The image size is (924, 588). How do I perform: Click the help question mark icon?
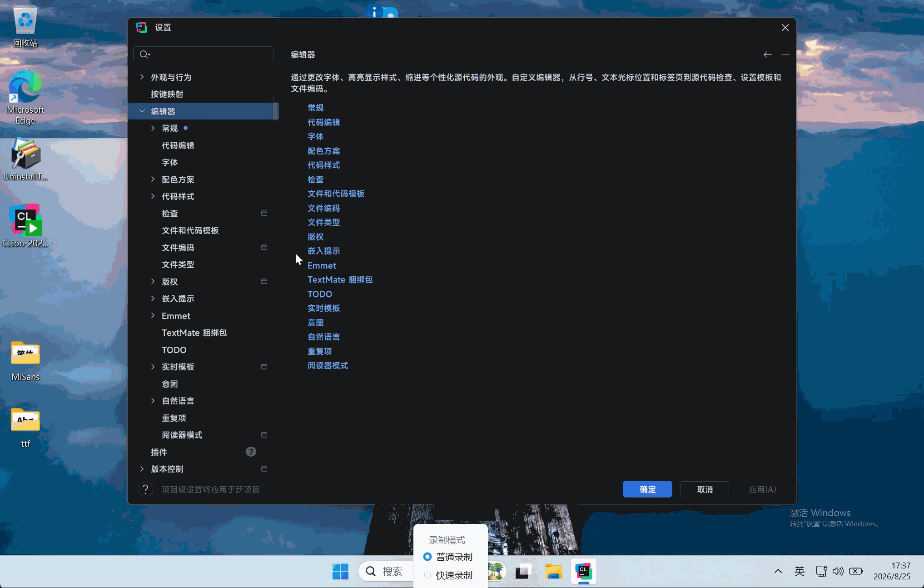coord(145,489)
